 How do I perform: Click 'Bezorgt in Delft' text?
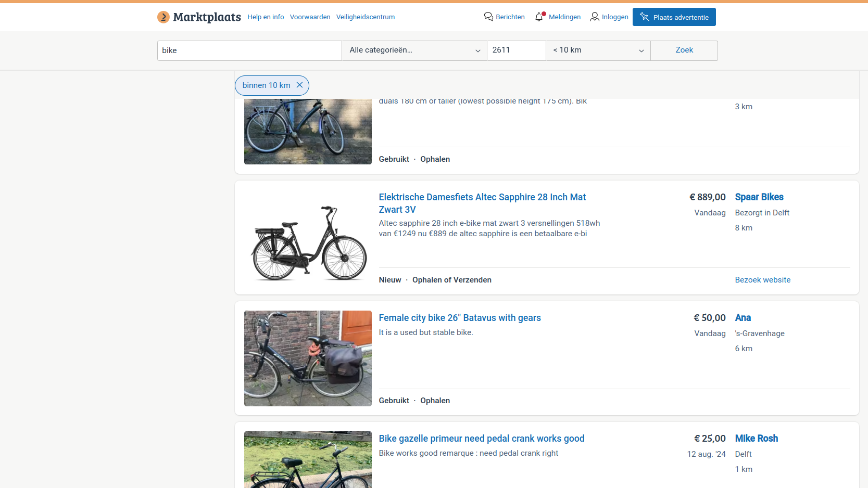[x=762, y=213]
